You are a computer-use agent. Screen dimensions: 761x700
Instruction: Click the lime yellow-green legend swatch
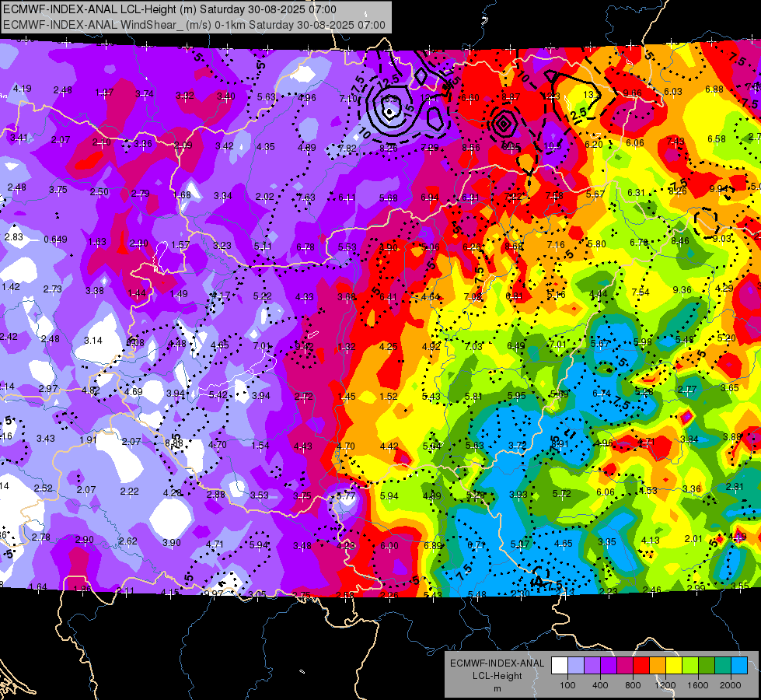point(690,666)
